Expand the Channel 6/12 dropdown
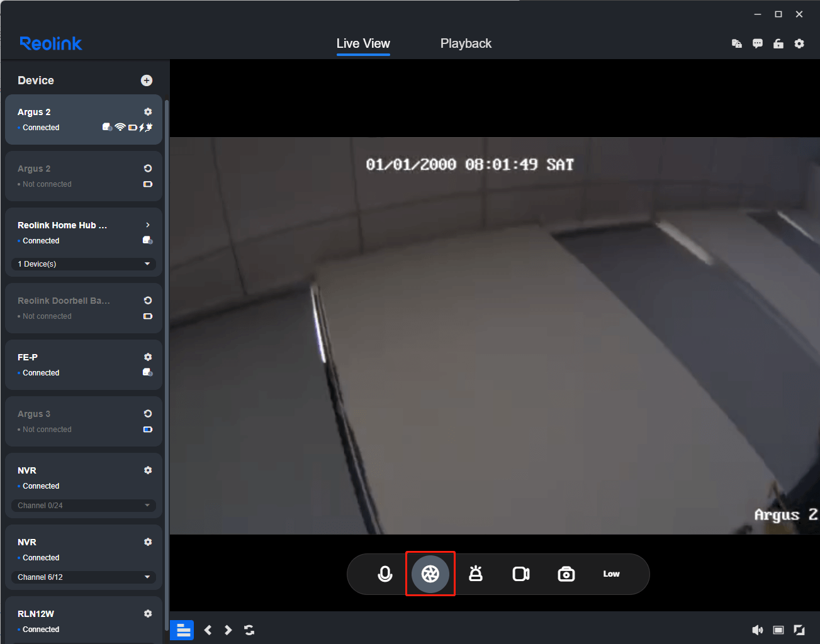The width and height of the screenshot is (820, 644). coord(84,577)
